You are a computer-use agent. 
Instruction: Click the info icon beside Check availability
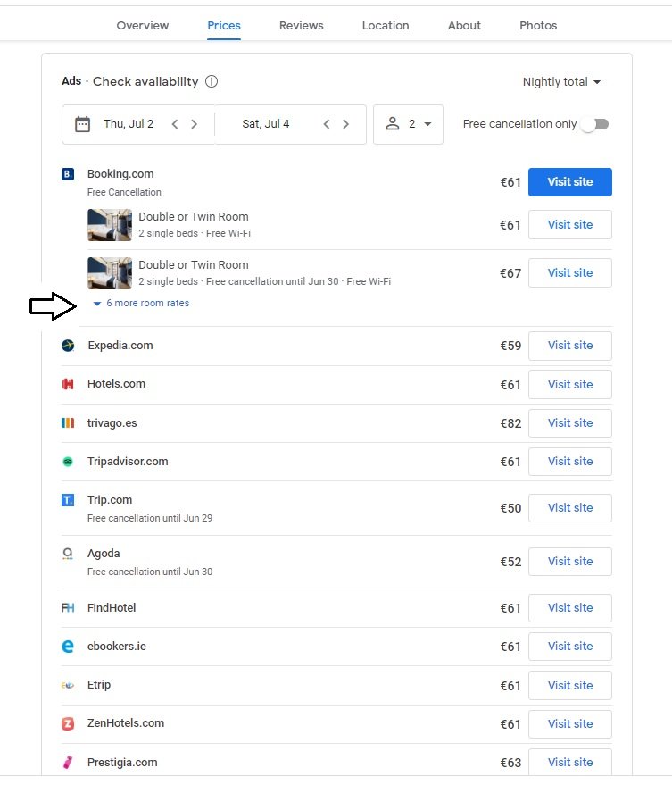click(x=212, y=81)
